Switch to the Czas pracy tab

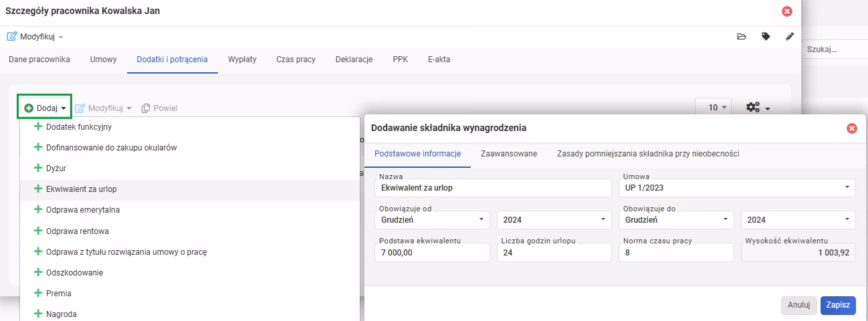(296, 60)
